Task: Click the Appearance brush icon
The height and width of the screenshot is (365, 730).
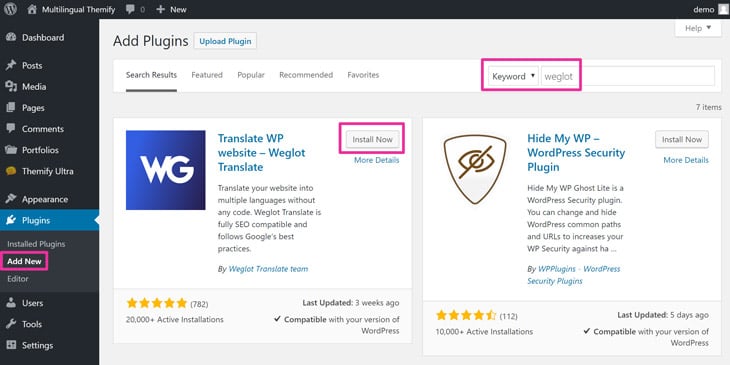Action: pos(11,199)
